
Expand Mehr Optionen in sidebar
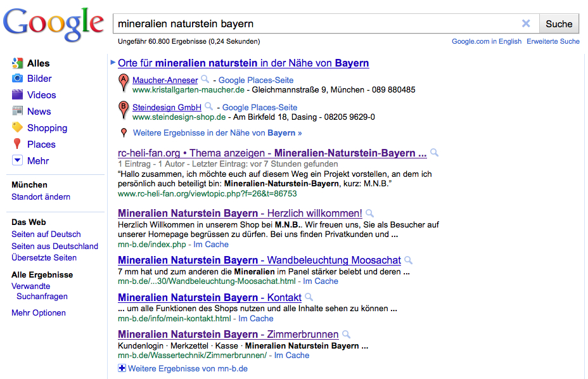(x=39, y=312)
